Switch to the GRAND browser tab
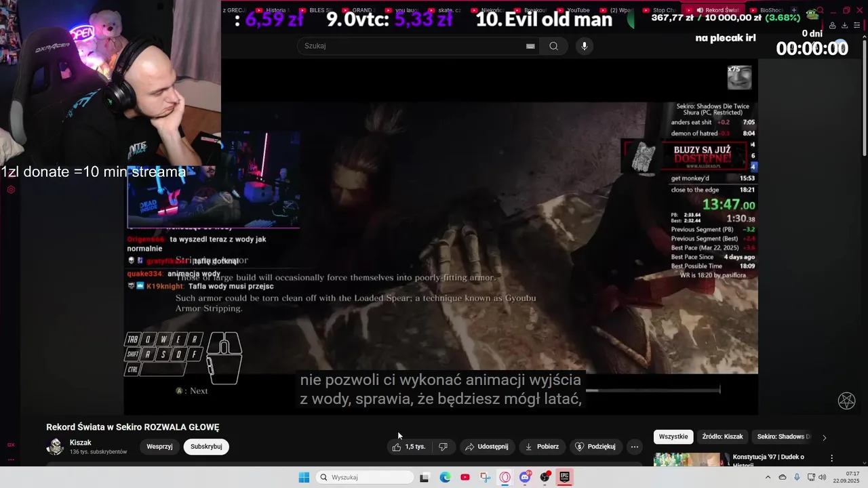 click(359, 10)
